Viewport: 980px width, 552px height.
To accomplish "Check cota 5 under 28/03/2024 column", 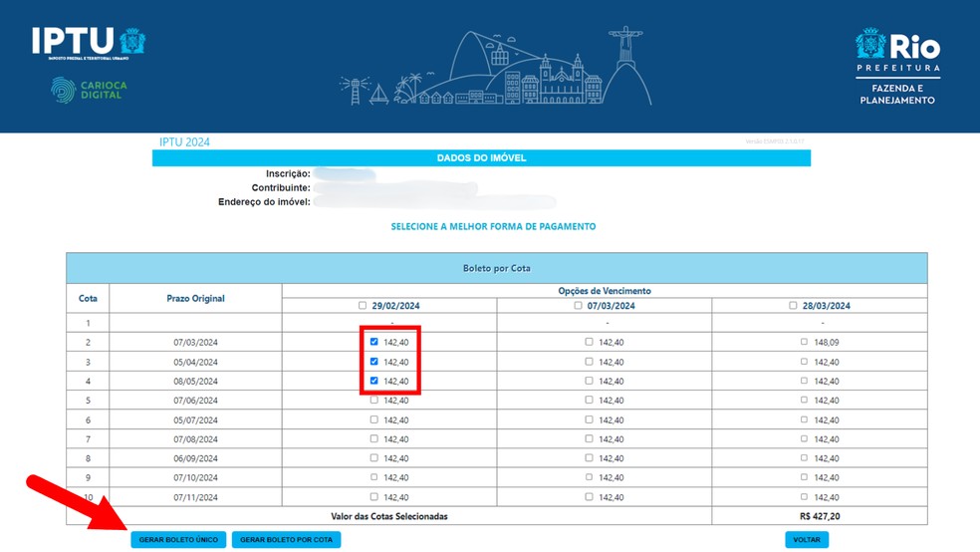I will (804, 401).
